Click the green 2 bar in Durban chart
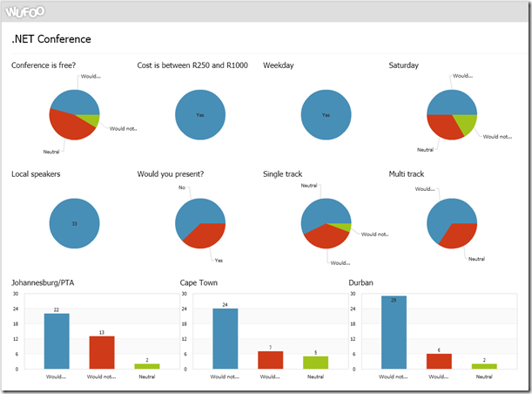 tap(484, 366)
